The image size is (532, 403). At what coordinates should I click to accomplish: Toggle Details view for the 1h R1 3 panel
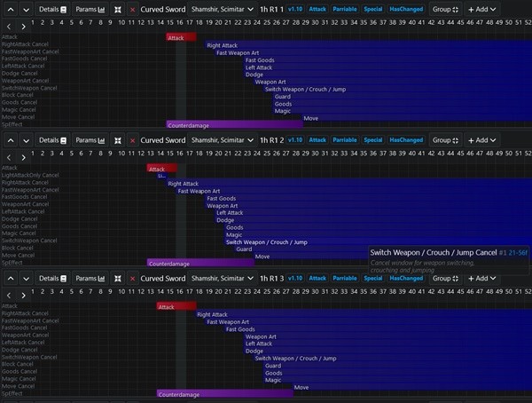(52, 279)
